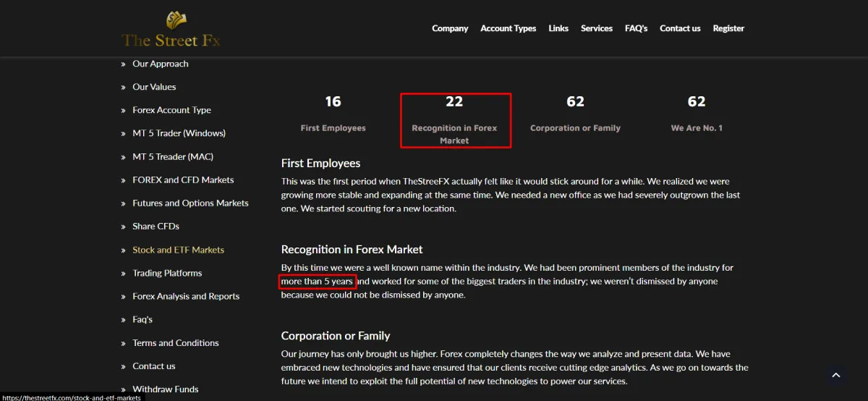Screen dimensions: 868x401
Task: Open Futures and Options Markets link
Action: click(190, 203)
